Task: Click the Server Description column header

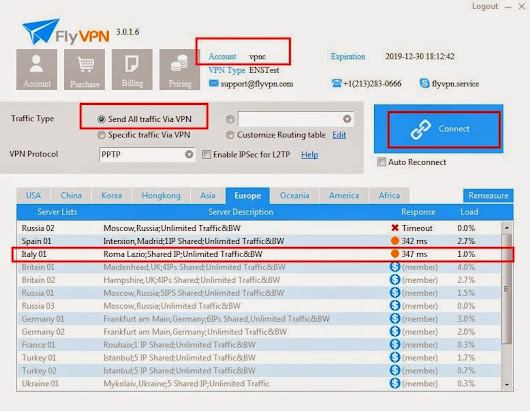Action: (241, 212)
